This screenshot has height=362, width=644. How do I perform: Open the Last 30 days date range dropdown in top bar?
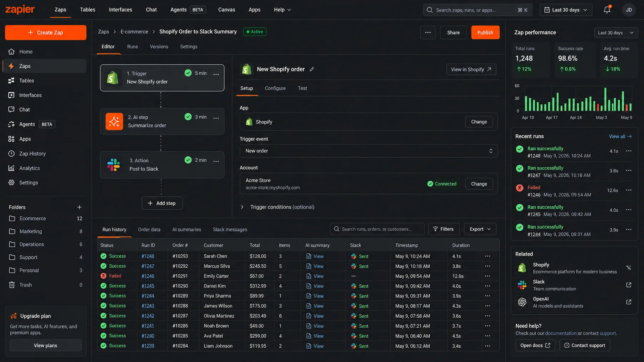pos(566,10)
